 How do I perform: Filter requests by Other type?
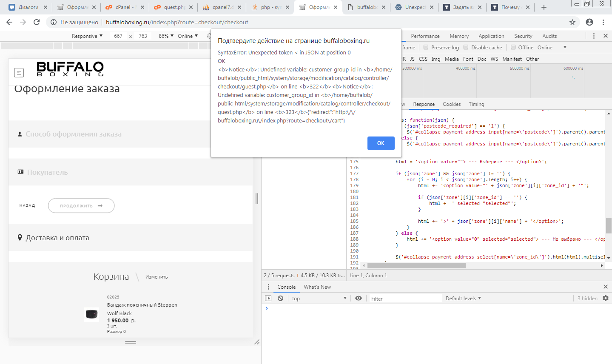coord(532,59)
